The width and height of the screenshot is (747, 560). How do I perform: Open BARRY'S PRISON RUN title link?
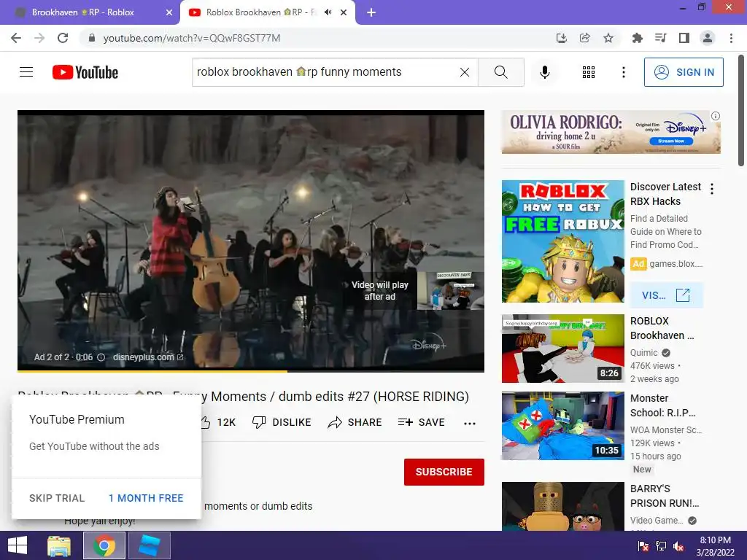click(x=665, y=496)
